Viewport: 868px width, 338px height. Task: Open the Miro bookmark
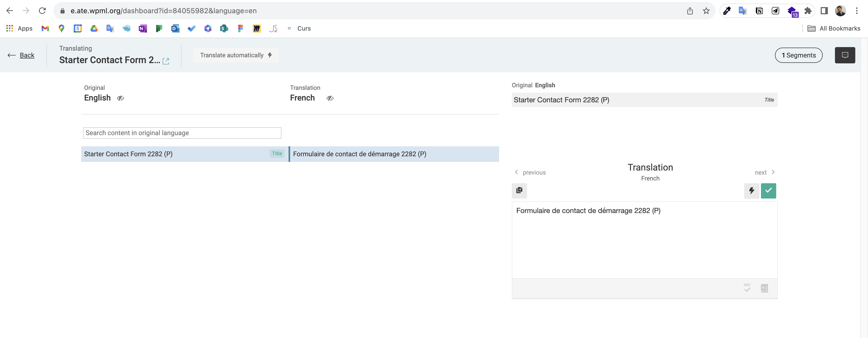pos(257,28)
